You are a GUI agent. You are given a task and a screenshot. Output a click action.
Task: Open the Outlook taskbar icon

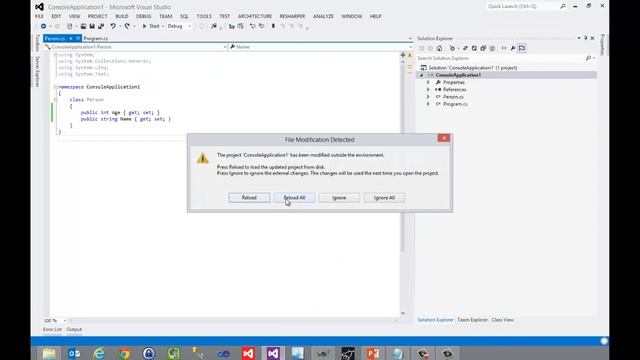point(74,353)
